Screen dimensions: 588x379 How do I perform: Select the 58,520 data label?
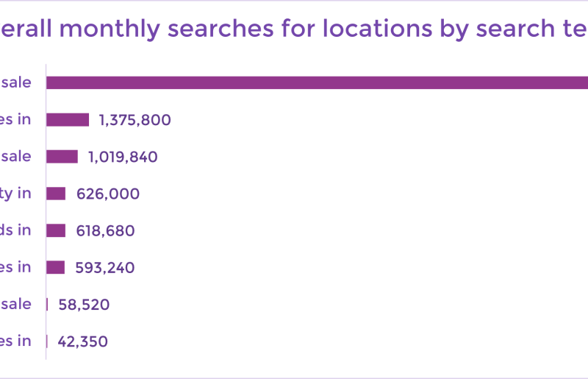click(84, 305)
